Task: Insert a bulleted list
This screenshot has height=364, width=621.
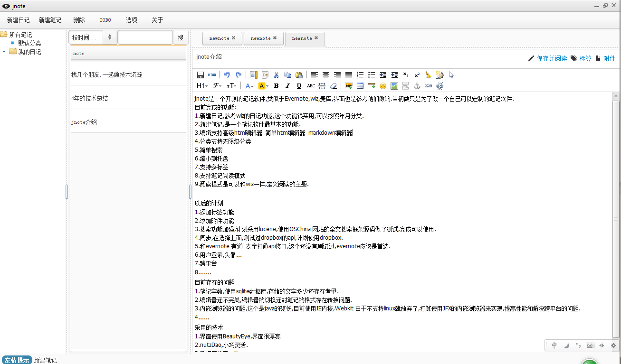Action: [372, 75]
